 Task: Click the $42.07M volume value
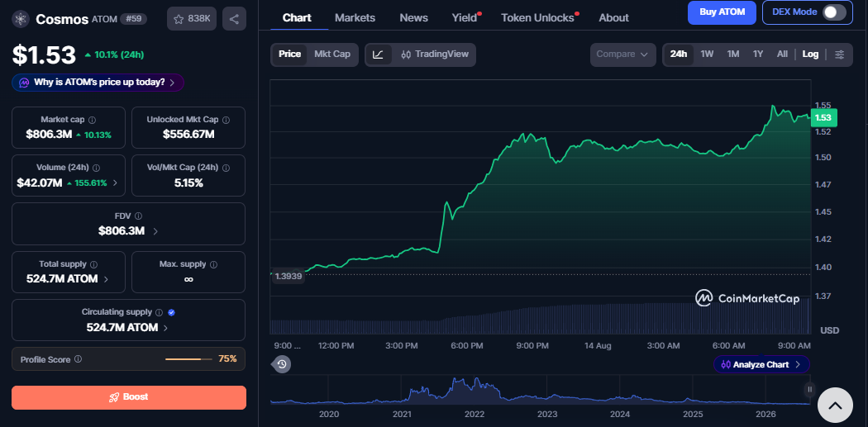click(40, 183)
